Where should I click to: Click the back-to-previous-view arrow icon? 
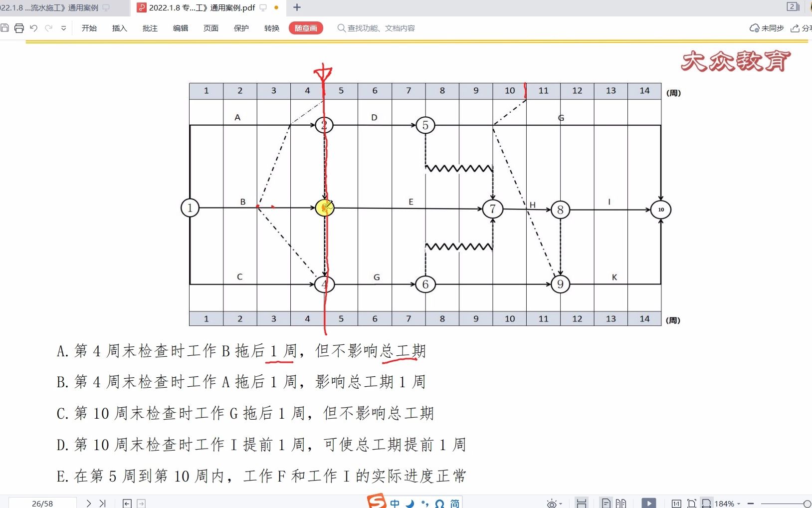(127, 504)
